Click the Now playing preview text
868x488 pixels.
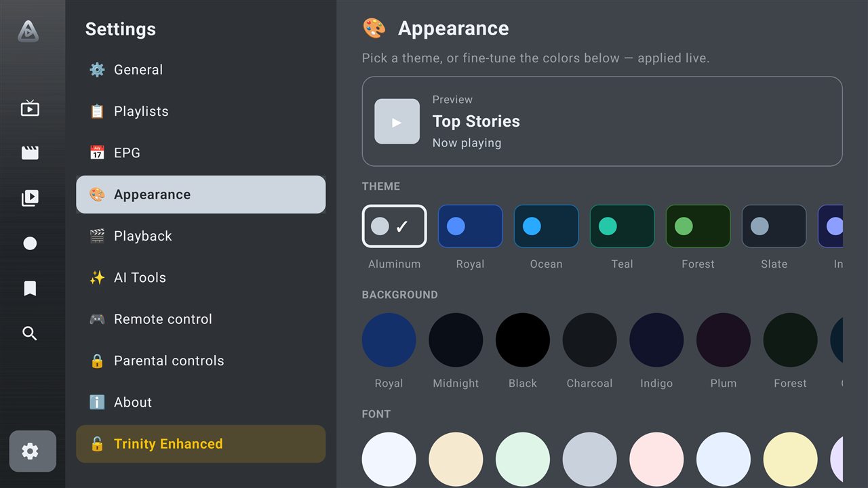(467, 143)
